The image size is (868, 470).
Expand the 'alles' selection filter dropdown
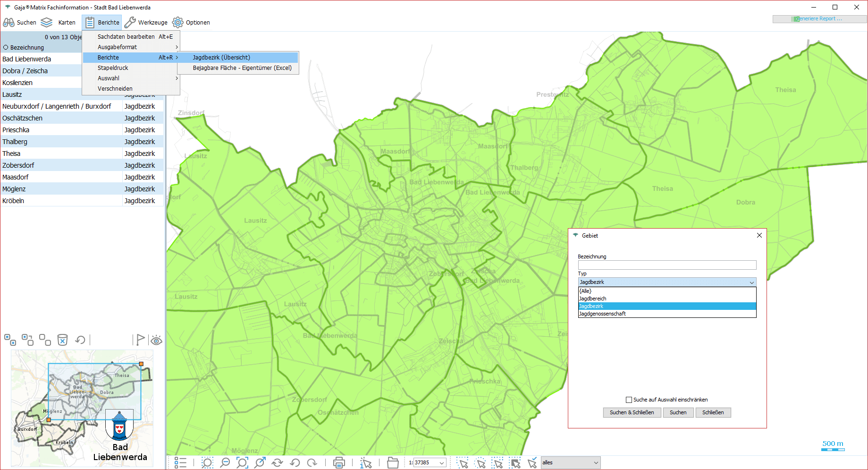pos(596,463)
